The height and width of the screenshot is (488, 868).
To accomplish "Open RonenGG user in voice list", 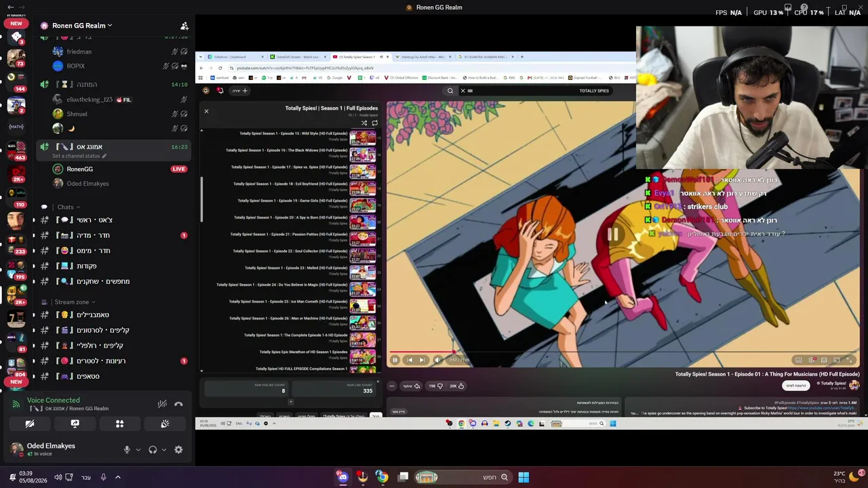I will 114,169.
